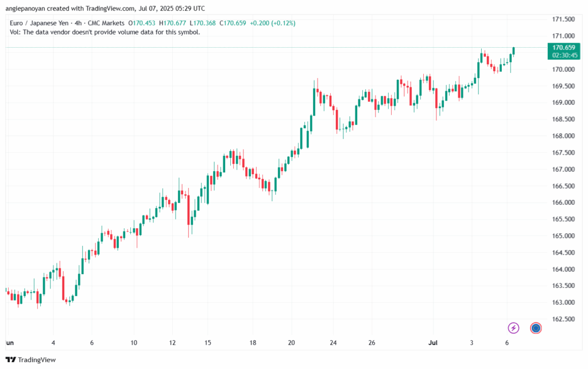Screen dimensions: 588x369
Task: Click the 169.500 price axis label
Action: tap(563, 86)
